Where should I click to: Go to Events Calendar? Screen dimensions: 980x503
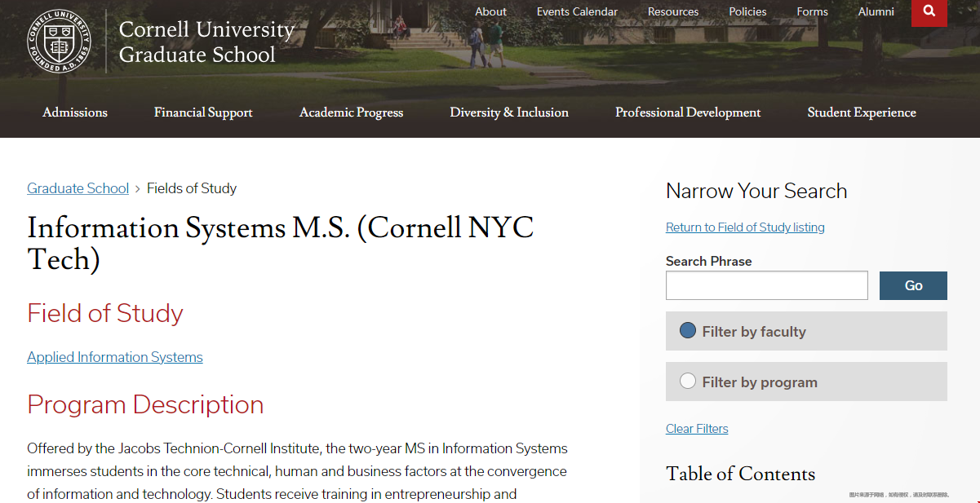[577, 11]
